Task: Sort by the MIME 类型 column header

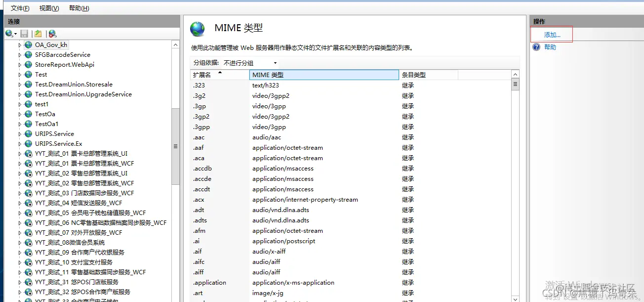Action: coord(324,75)
